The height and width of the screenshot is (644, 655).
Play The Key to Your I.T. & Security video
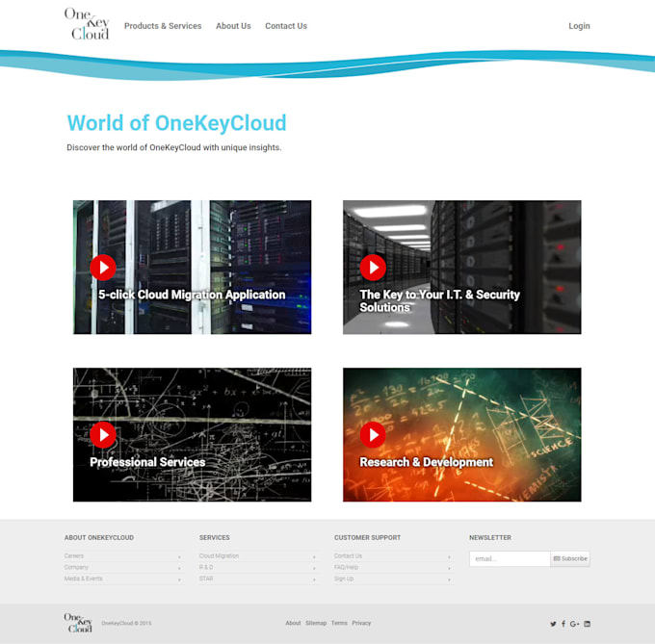point(373,268)
